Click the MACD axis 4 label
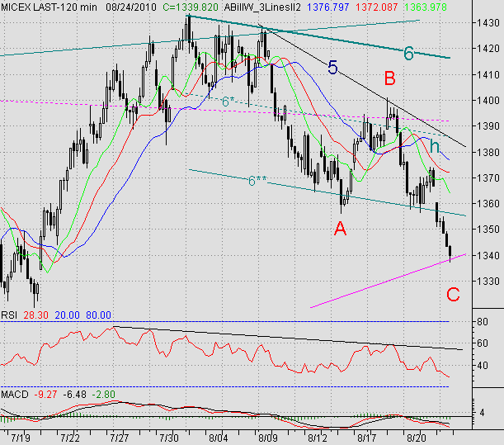This screenshot has height=445, width=504. (x=482, y=413)
